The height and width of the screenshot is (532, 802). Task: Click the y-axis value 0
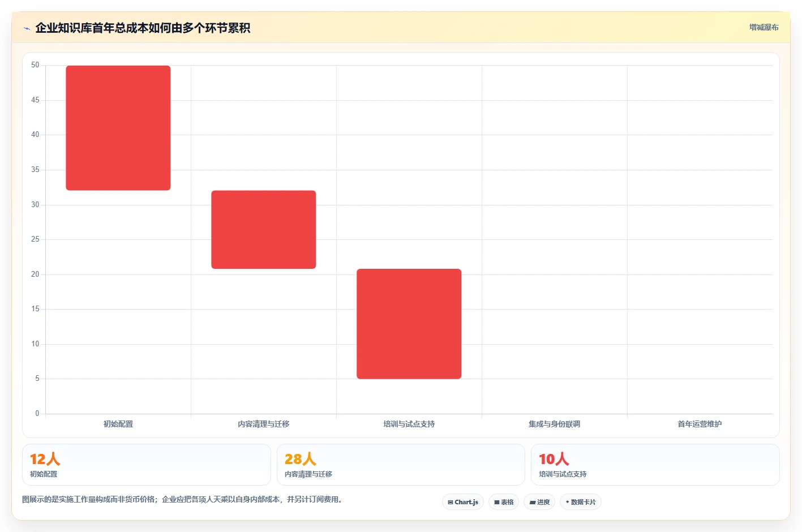click(37, 414)
